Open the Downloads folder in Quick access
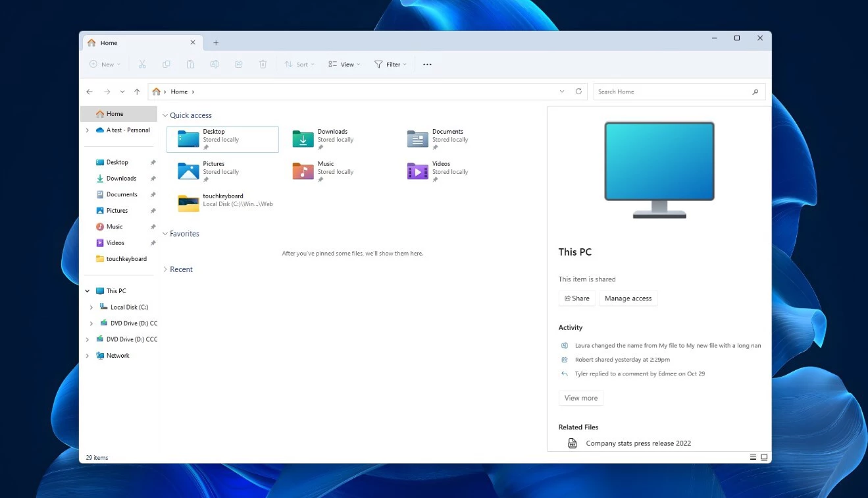 tap(332, 139)
